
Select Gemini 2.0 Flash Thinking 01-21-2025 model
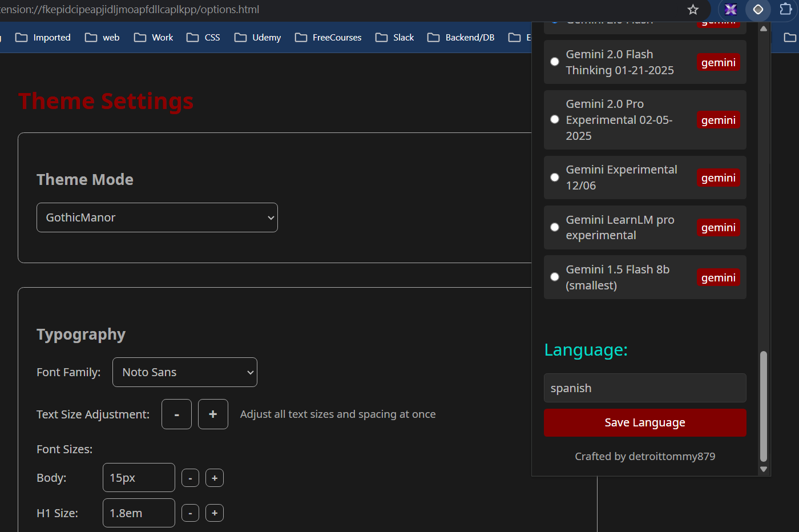coord(555,62)
